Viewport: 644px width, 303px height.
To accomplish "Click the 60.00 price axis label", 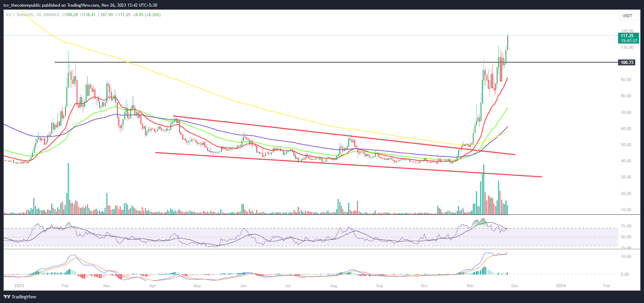I will [x=626, y=129].
